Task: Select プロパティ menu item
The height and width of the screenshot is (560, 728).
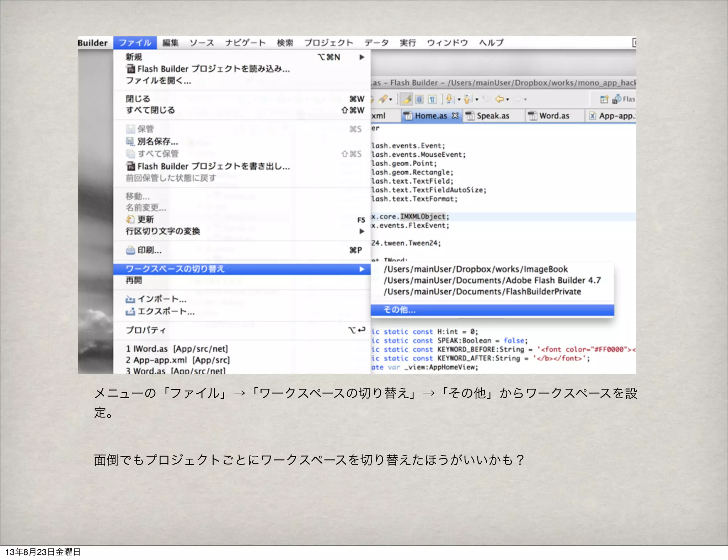Action: [x=242, y=330]
